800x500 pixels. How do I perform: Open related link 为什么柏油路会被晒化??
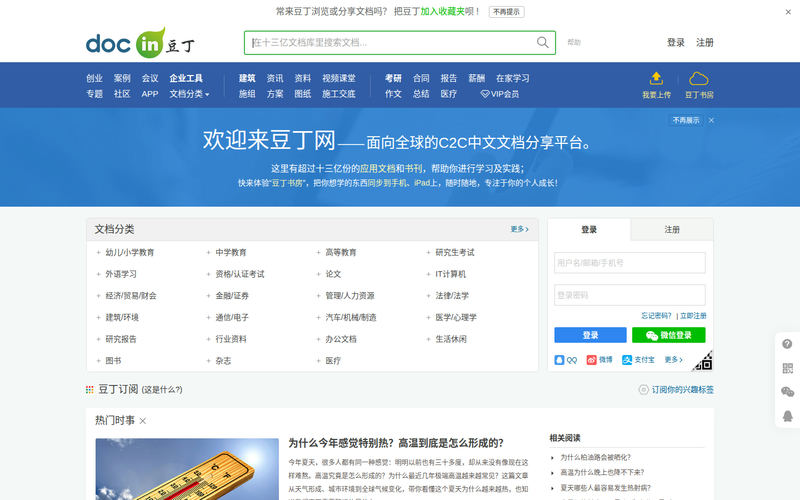click(595, 458)
